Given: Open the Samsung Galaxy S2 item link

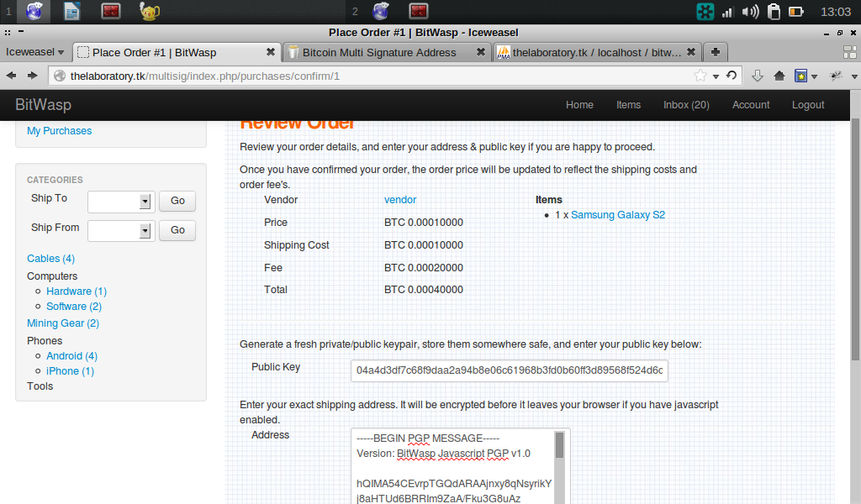Looking at the screenshot, I should [617, 215].
